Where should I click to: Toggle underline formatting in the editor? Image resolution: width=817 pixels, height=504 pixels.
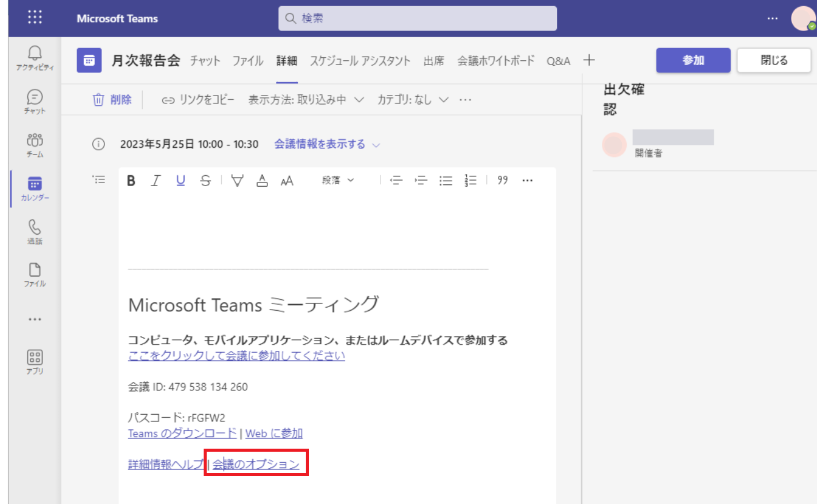pos(181,181)
